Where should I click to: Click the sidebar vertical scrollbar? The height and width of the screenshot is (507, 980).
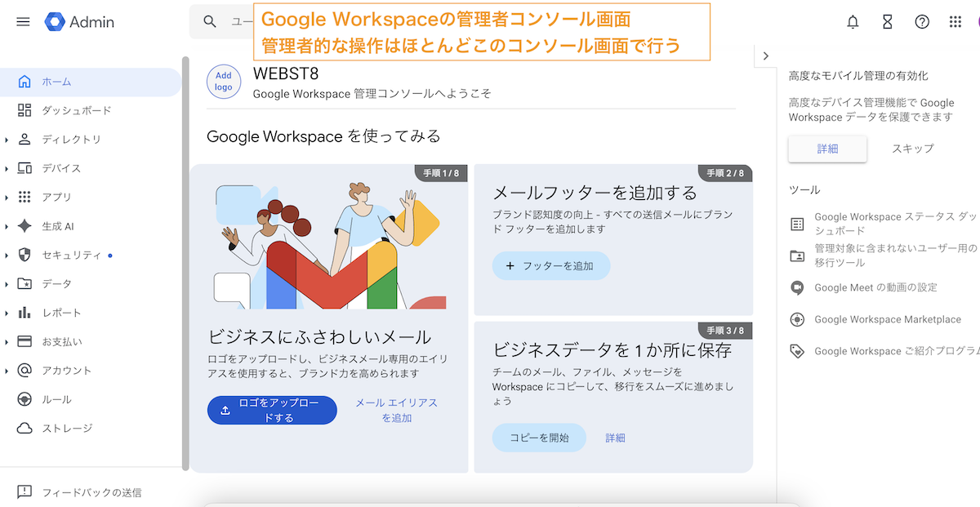[x=185, y=264]
